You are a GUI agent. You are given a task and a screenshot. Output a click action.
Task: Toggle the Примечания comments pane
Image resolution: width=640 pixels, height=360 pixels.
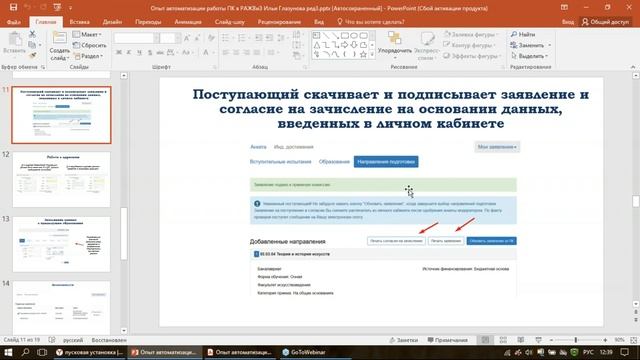[x=447, y=340]
